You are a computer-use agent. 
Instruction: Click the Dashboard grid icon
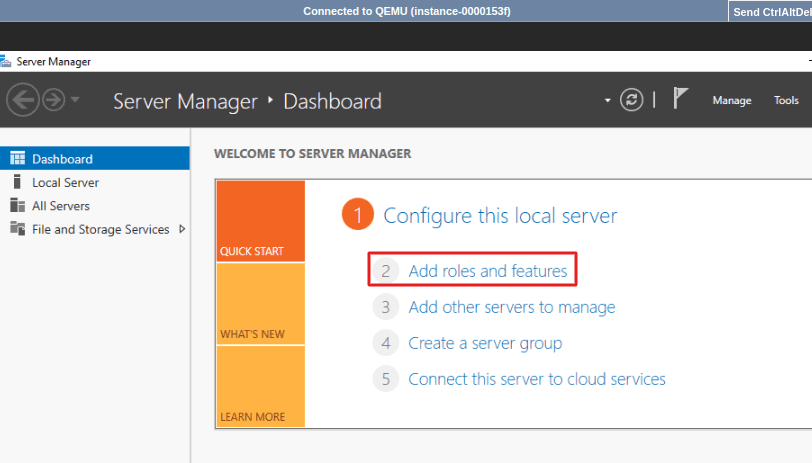pos(18,158)
